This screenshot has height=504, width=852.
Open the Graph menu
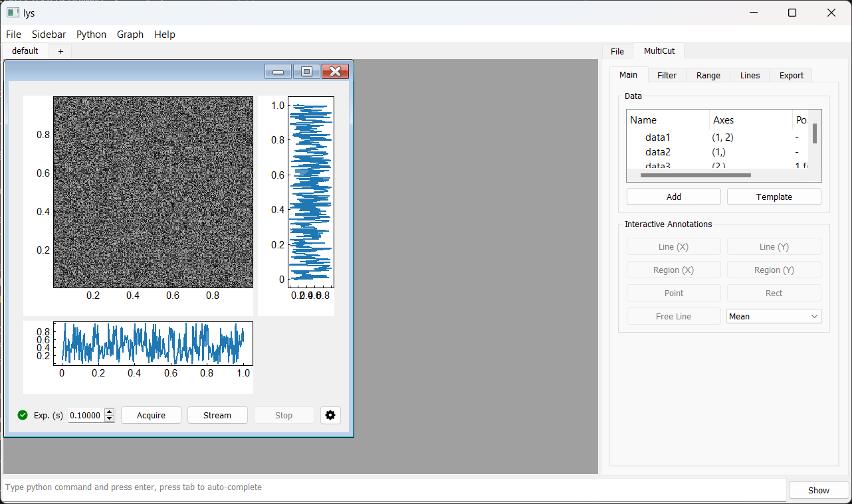(x=130, y=35)
